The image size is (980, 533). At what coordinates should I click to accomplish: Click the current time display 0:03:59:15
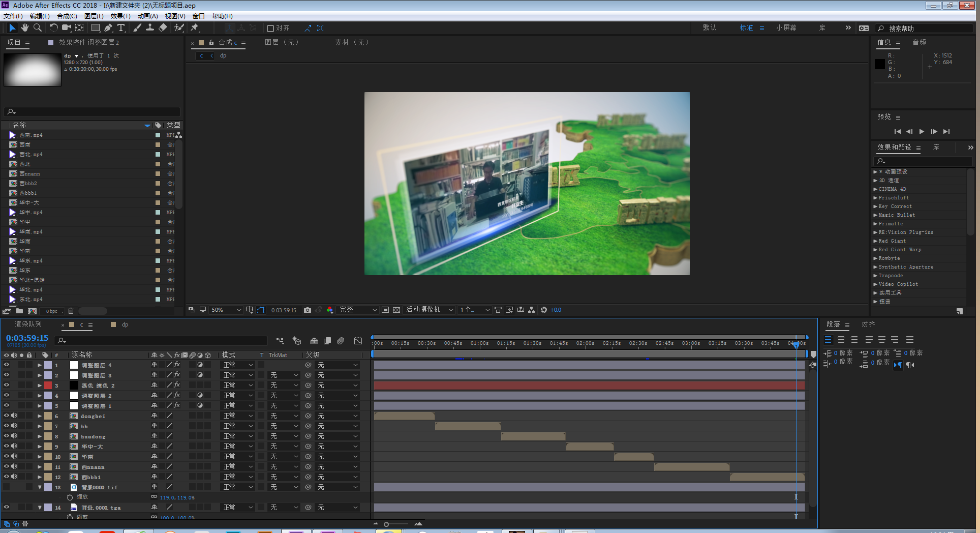[26, 338]
